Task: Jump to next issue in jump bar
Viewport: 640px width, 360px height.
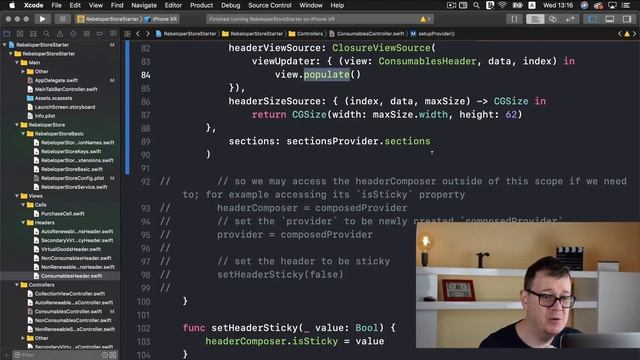Action: click(634, 34)
